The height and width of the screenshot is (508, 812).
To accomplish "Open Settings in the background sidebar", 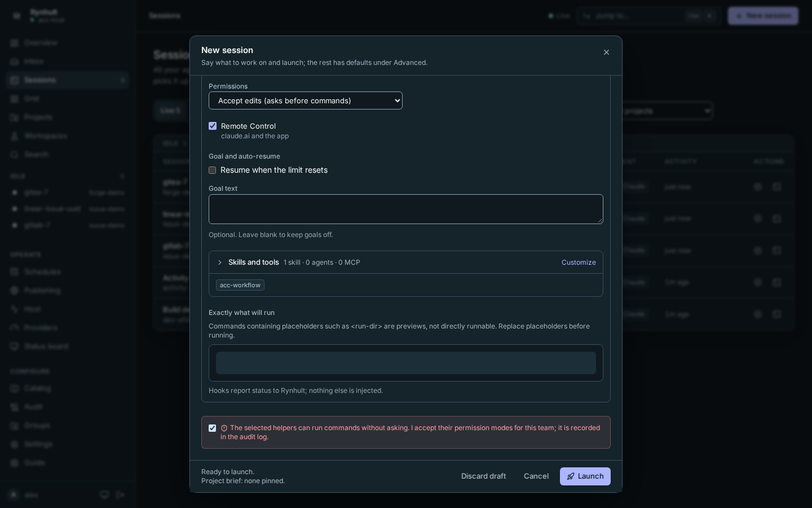I will coord(68,444).
